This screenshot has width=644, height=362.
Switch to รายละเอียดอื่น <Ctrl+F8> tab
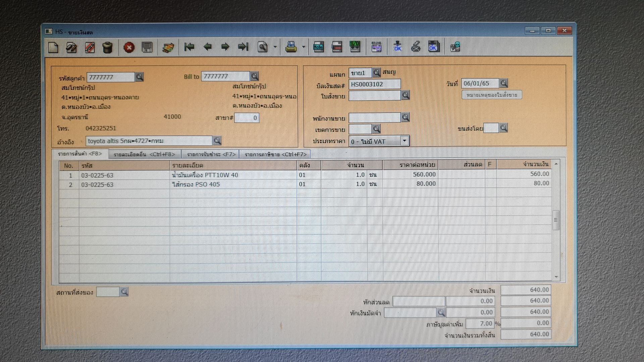(x=144, y=155)
